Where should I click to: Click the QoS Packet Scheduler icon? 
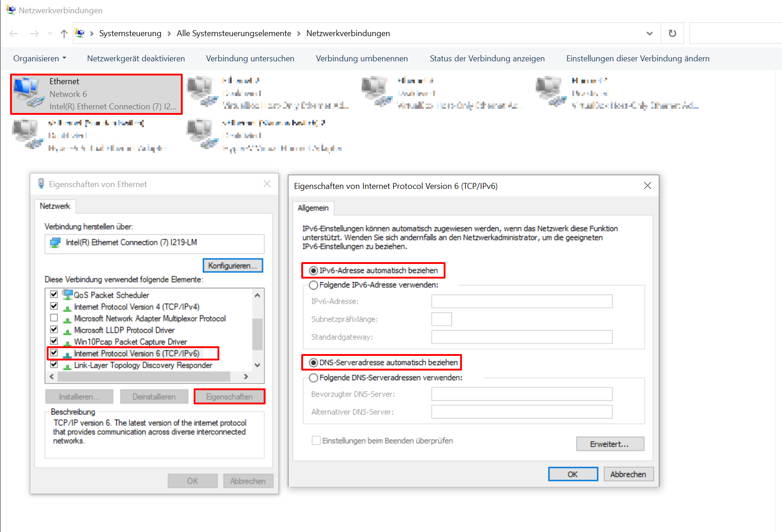coord(68,295)
